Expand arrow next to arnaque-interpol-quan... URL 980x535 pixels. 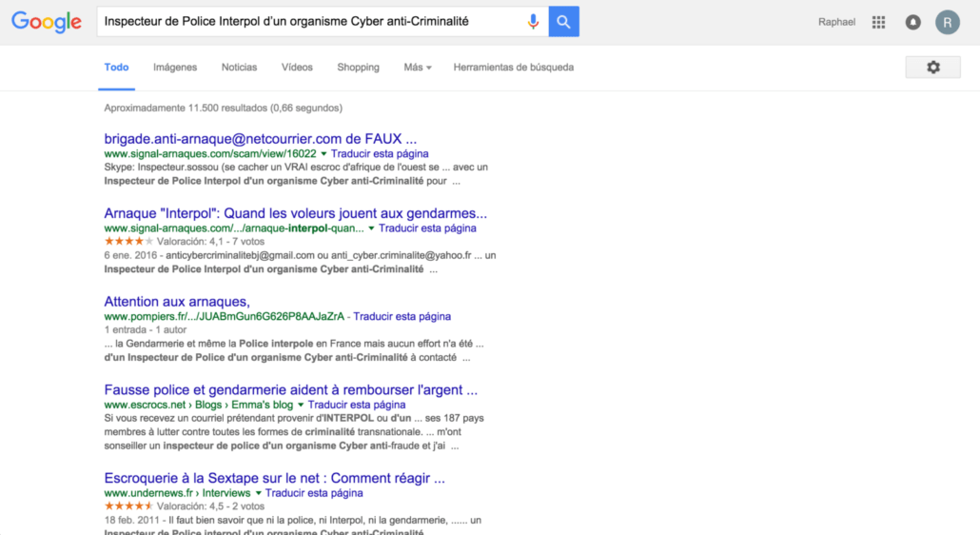pyautogui.click(x=371, y=228)
